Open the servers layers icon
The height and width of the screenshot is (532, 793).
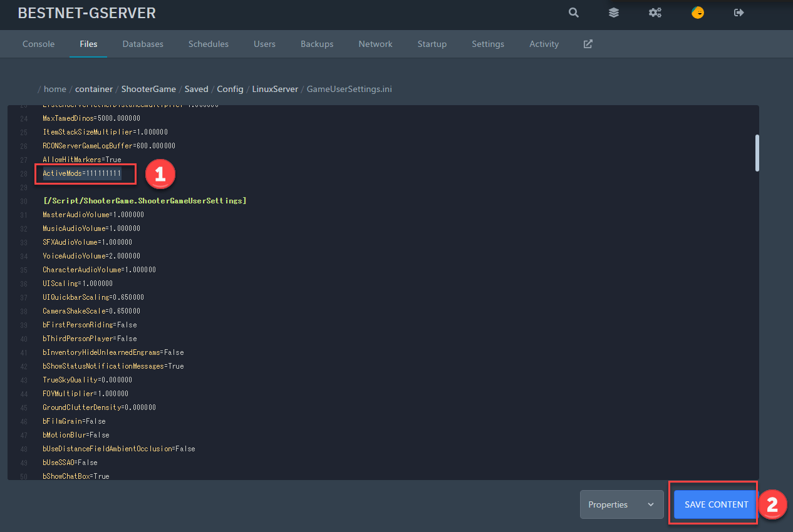coord(614,13)
